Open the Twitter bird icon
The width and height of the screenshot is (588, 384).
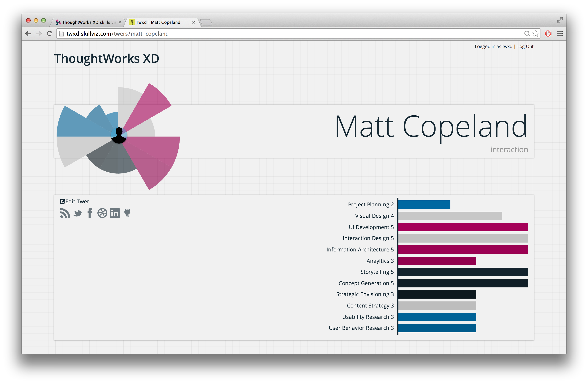pyautogui.click(x=78, y=213)
